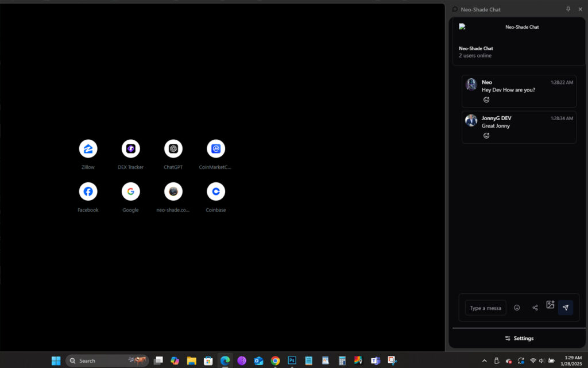Add a reaction to Neo's message
Image resolution: width=588 pixels, height=368 pixels.
click(x=486, y=100)
